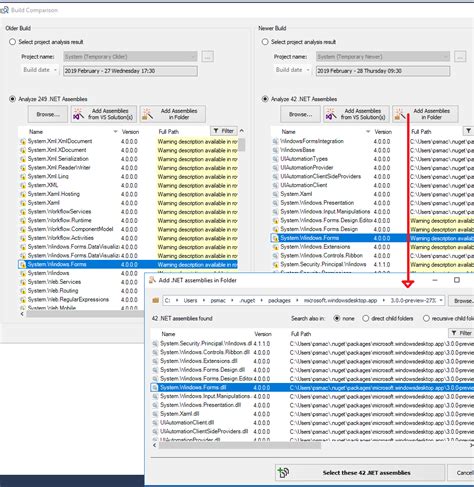Viewport: 474px width, 487px height.
Task: Select System.Windows.Controls.Ribbon.dll row in dialog
Action: (312, 352)
